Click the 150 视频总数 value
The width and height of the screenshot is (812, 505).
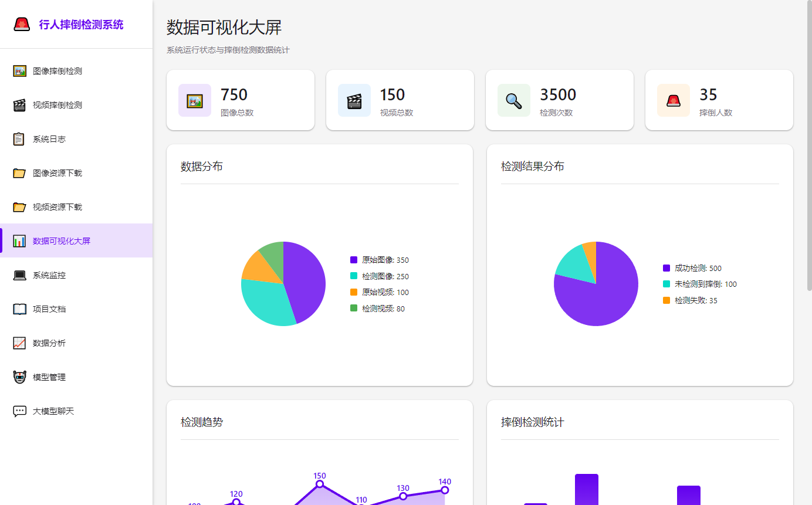click(393, 94)
